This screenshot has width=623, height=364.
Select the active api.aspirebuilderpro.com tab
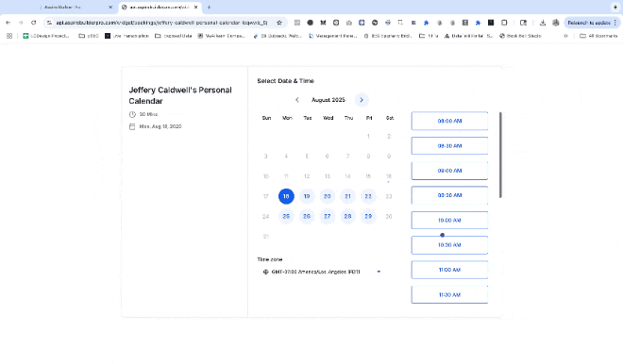click(160, 8)
